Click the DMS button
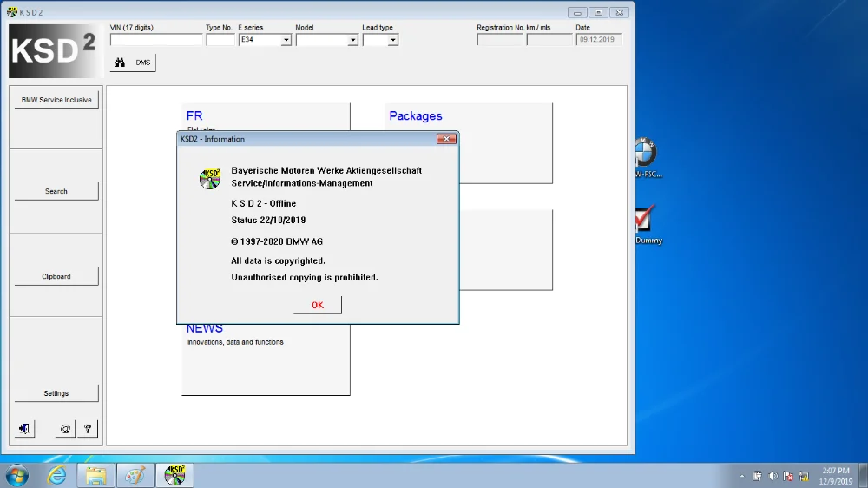Viewport: 868px width, 488px height. click(x=143, y=63)
